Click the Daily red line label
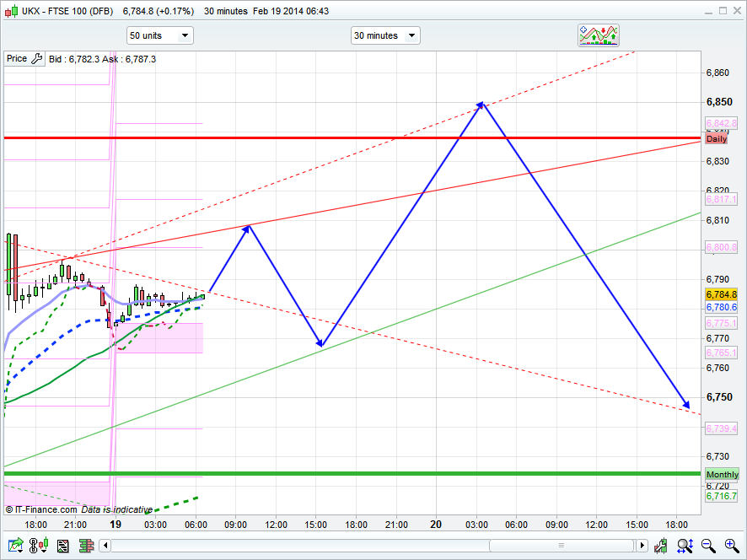The image size is (747, 560). coord(717,138)
